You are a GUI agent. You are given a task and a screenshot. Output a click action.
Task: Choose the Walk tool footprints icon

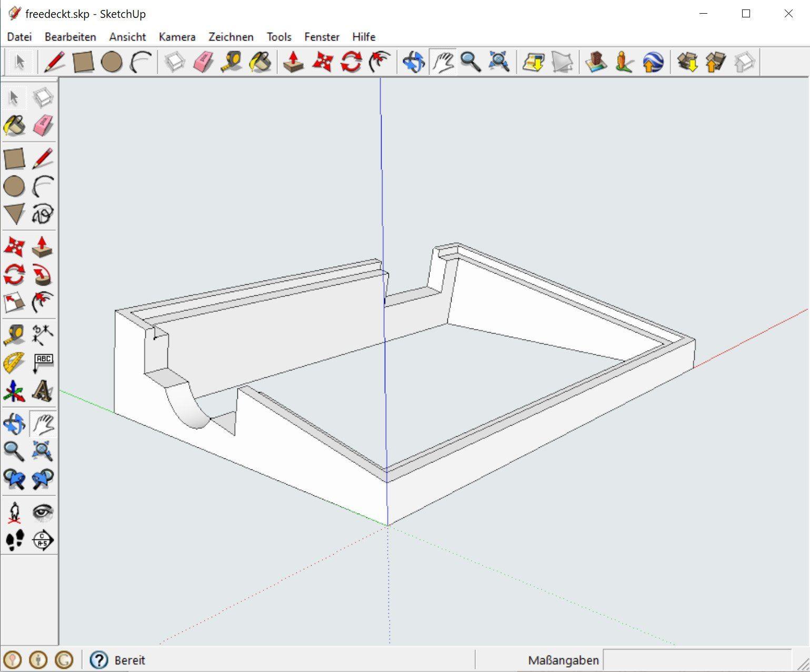[14, 540]
